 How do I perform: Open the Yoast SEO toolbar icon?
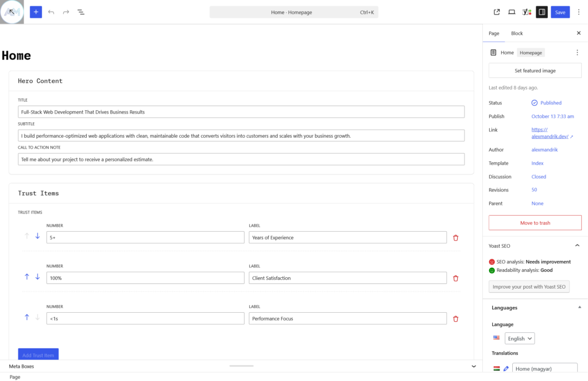click(x=527, y=11)
